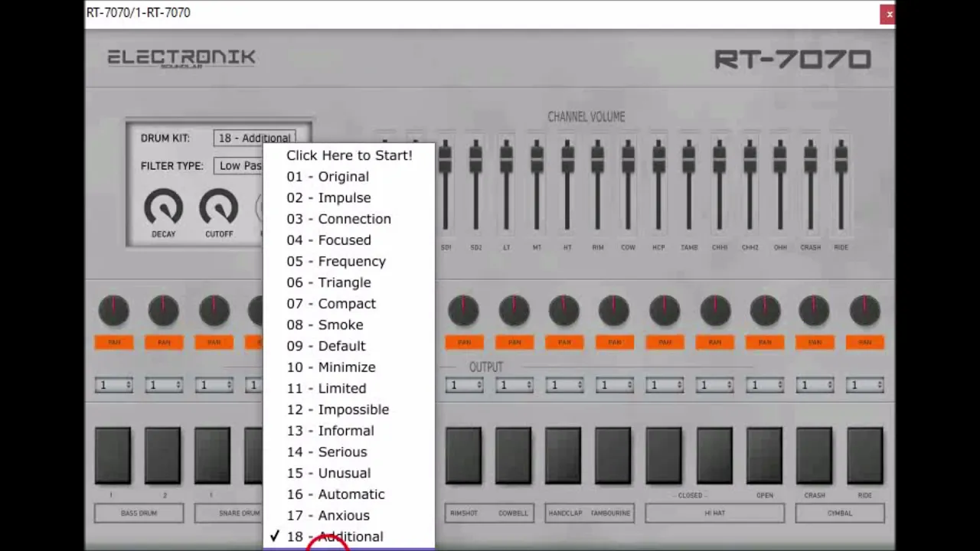The height and width of the screenshot is (551, 980).
Task: Pick the 03 - Connection kit
Action: tap(348, 219)
